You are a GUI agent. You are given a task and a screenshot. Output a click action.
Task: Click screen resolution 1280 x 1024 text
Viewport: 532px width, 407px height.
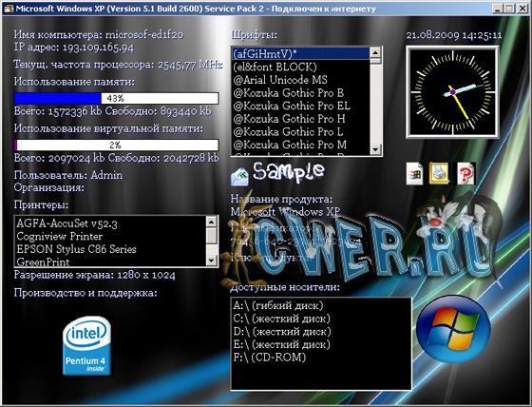(x=146, y=275)
